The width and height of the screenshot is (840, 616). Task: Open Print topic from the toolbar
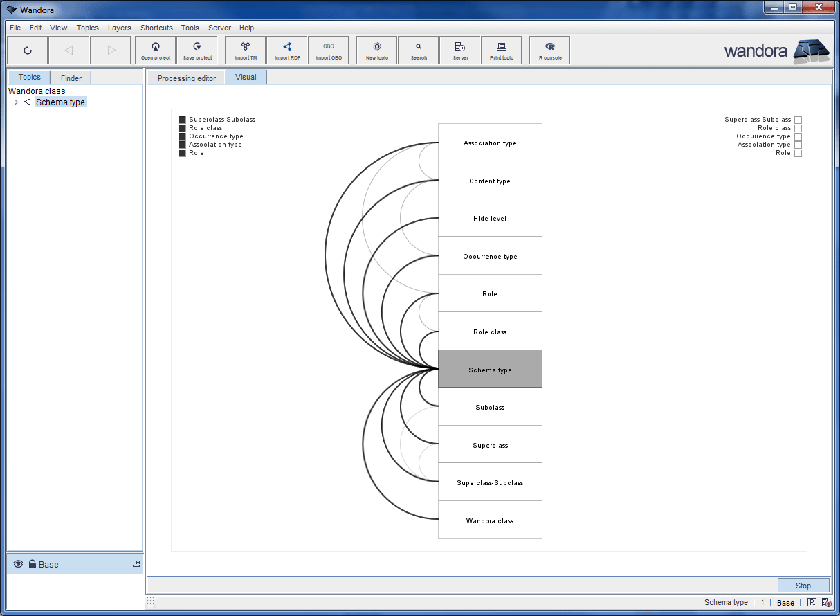click(501, 50)
